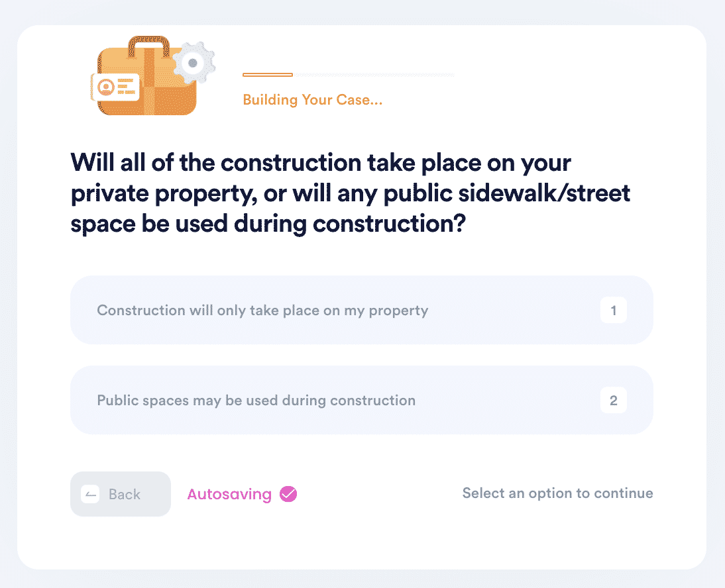Click the briefcase illustration icon
Viewport: 725px width, 588px height.
152,76
